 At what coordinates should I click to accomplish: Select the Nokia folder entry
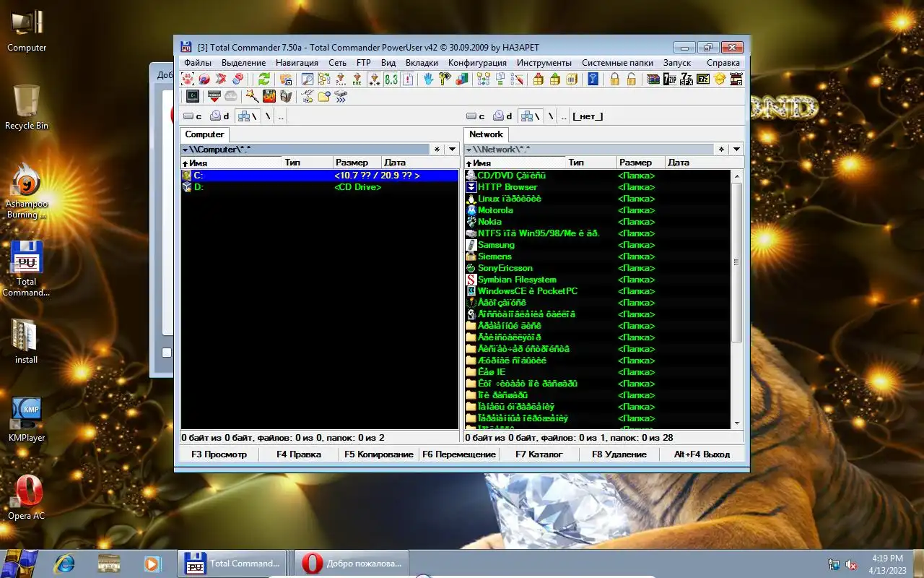[598, 222]
